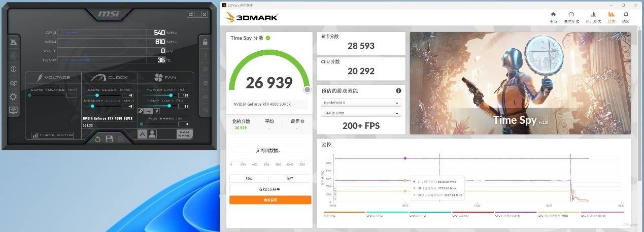Open the 3DMark options gear icon
The width and height of the screenshot is (644, 232).
tap(626, 17)
